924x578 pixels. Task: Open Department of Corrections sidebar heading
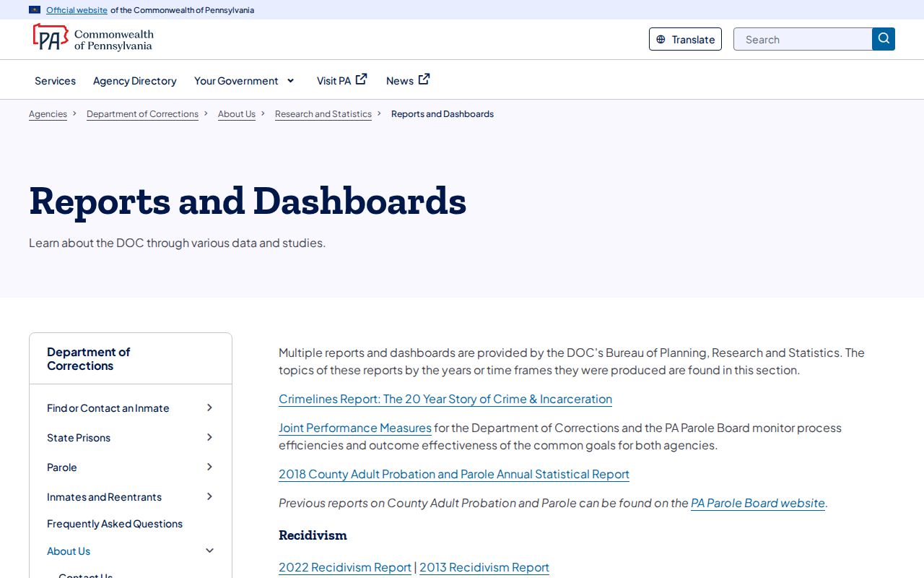click(88, 359)
